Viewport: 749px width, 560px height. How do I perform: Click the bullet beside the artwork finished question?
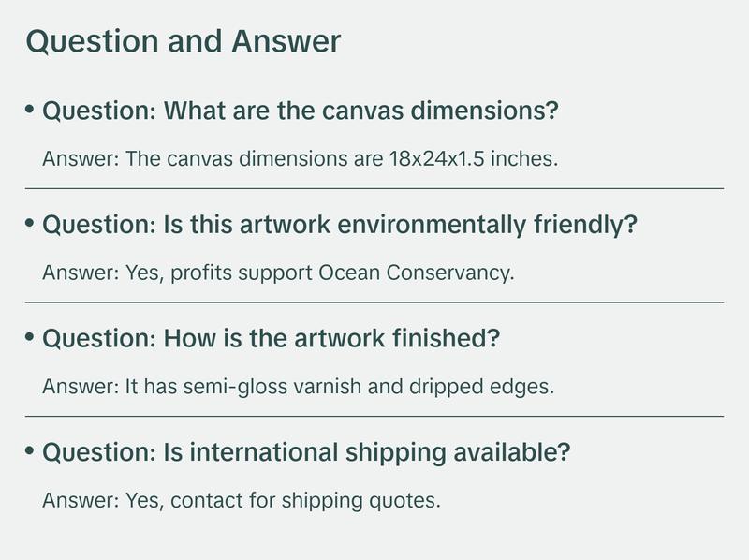(x=30, y=337)
